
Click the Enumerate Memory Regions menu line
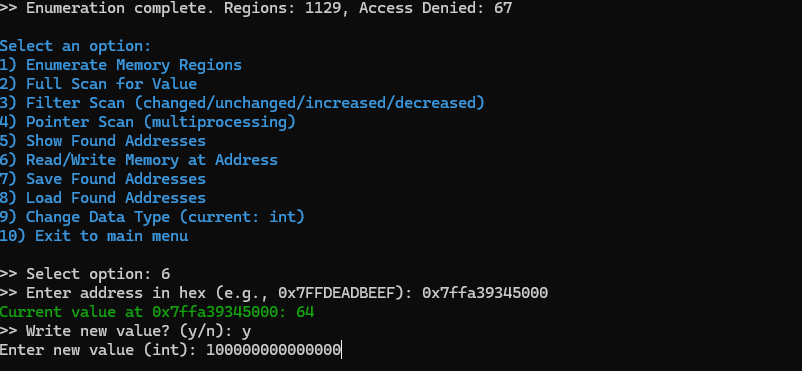pos(121,65)
